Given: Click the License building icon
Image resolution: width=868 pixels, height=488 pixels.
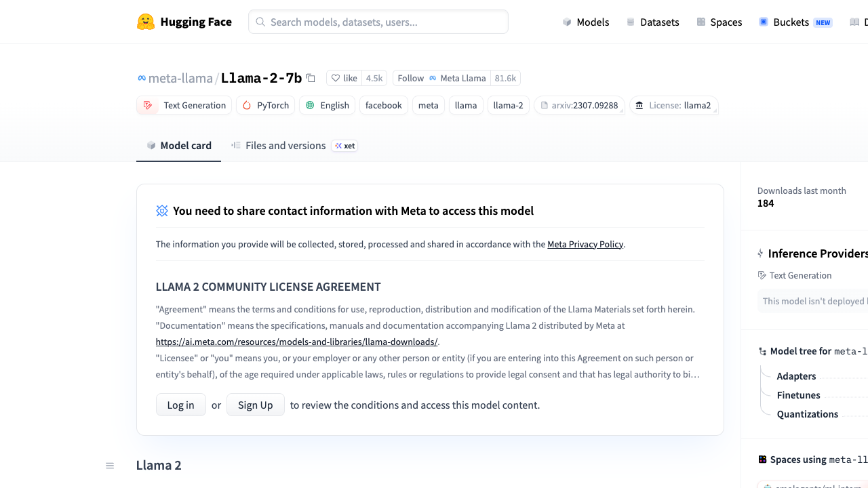Looking at the screenshot, I should coord(639,105).
